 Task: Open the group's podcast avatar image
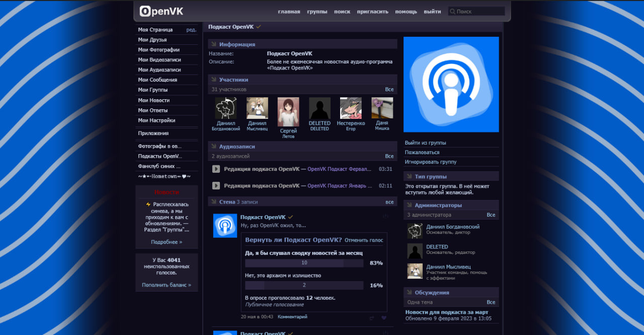(x=451, y=84)
